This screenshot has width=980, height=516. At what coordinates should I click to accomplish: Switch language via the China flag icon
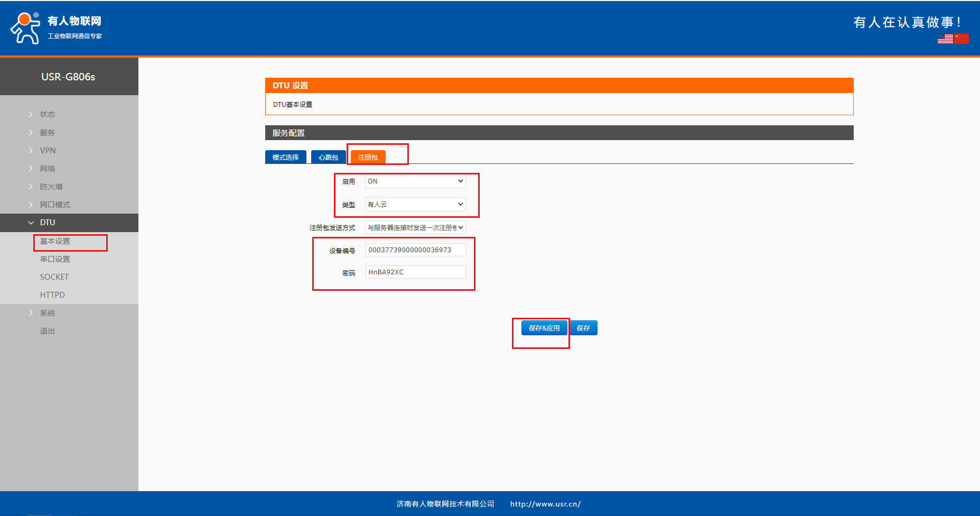click(x=962, y=39)
